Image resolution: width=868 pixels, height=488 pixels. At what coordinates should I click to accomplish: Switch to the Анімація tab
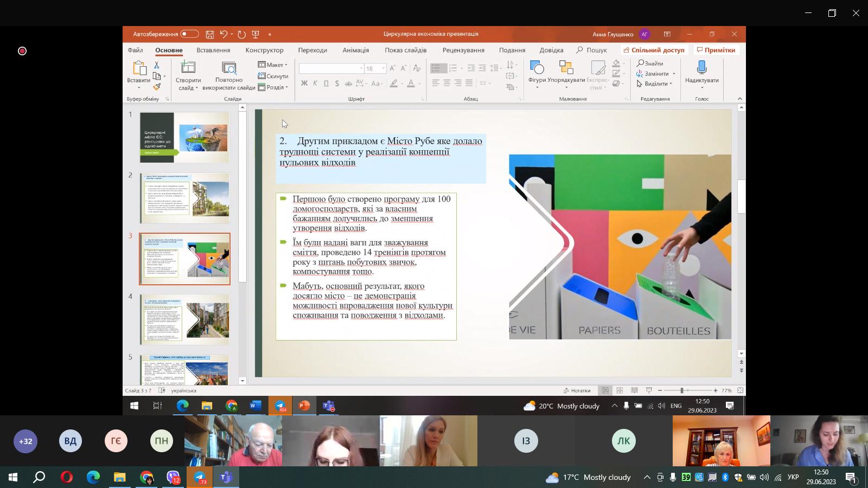click(355, 50)
